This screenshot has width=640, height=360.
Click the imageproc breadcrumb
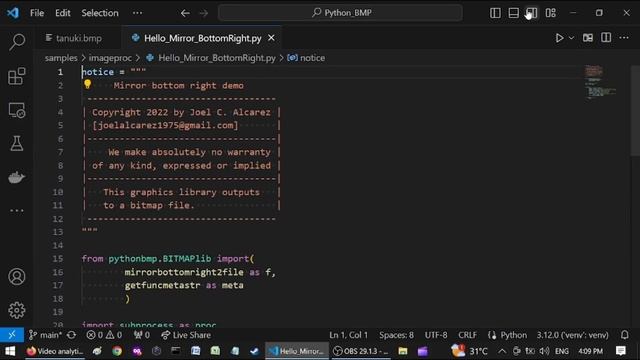110,58
